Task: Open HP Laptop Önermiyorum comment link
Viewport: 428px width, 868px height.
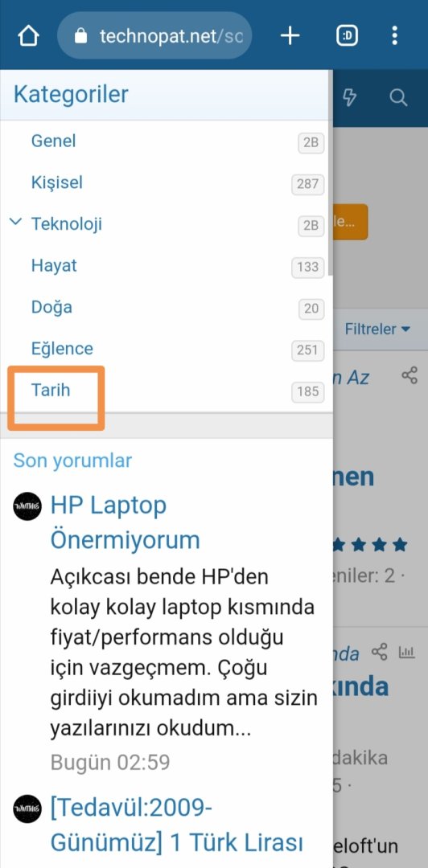Action: coord(125,522)
